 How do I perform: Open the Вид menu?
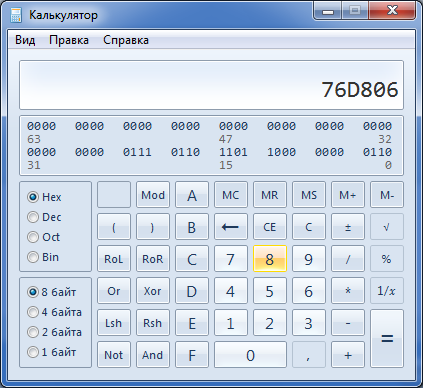25,40
